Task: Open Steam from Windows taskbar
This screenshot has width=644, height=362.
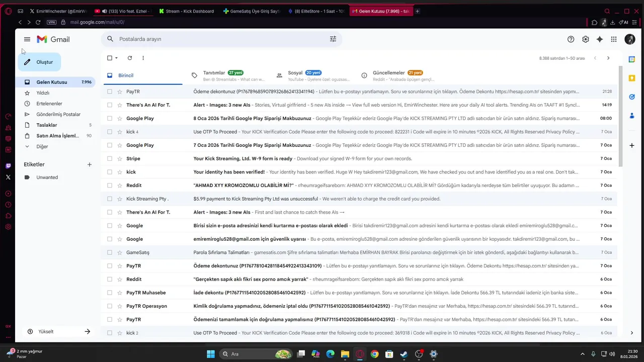Action: coord(404,354)
